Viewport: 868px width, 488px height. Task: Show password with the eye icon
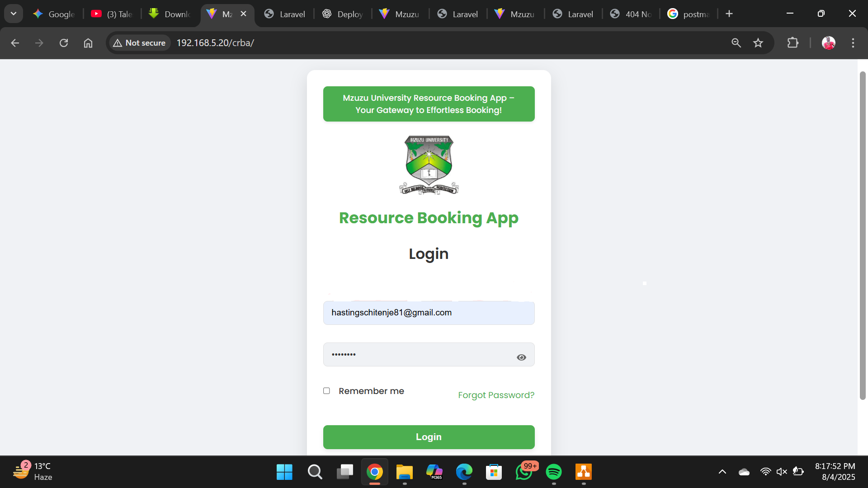coord(521,357)
